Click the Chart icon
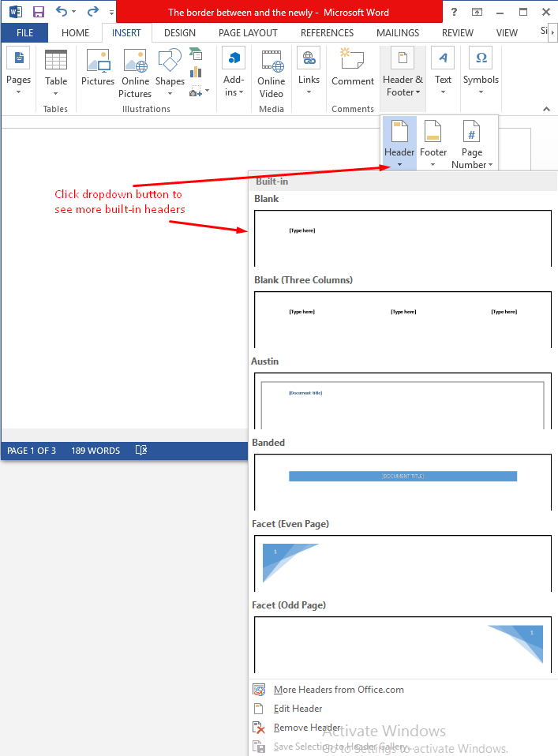 coord(195,73)
